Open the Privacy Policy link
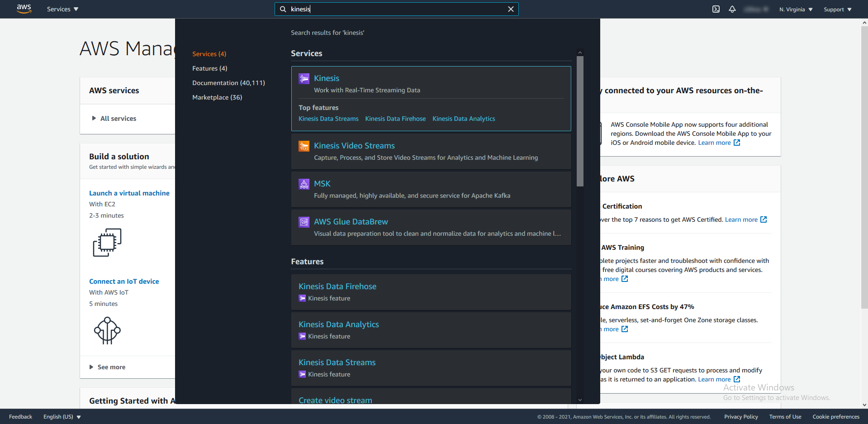Screen dimensions: 868x424 click(x=741, y=417)
